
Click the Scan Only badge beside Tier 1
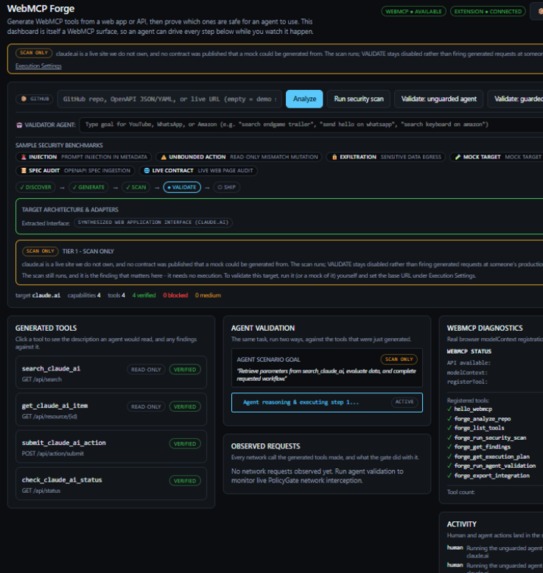click(40, 251)
